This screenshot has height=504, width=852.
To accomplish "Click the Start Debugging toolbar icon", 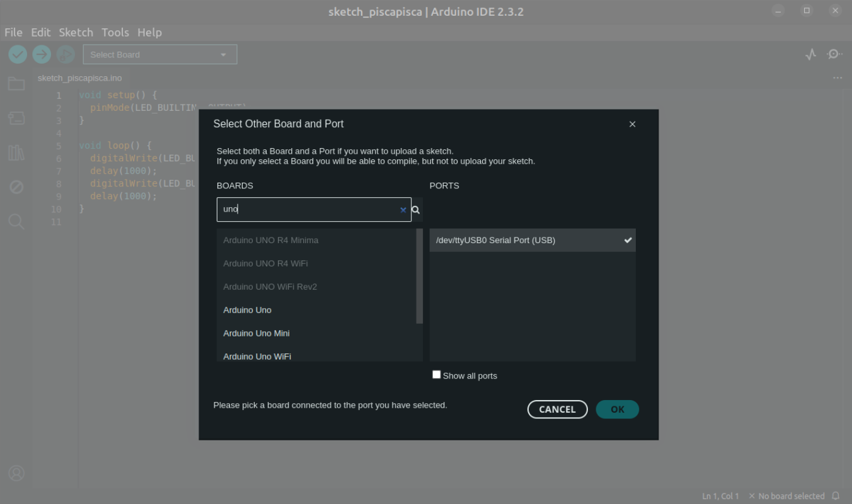I will pos(66,55).
